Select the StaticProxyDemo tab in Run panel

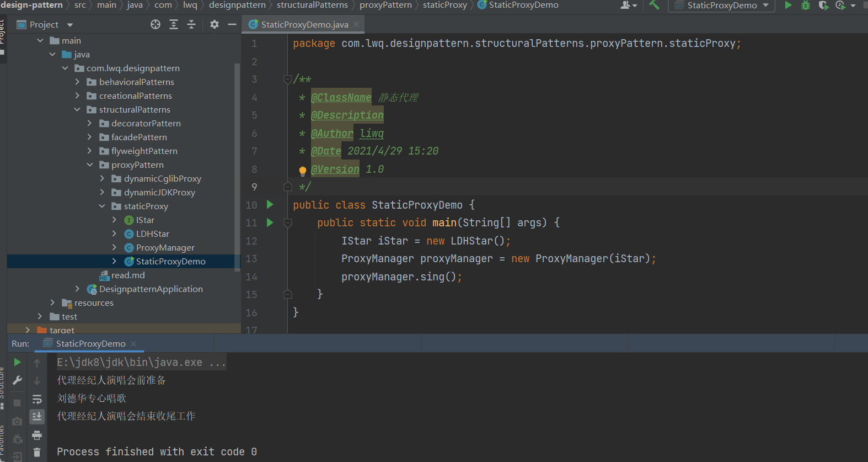[x=90, y=343]
